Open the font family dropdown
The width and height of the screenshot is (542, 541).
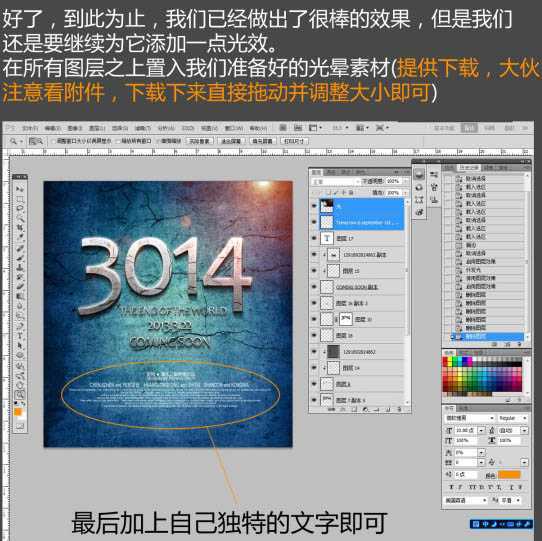click(469, 418)
